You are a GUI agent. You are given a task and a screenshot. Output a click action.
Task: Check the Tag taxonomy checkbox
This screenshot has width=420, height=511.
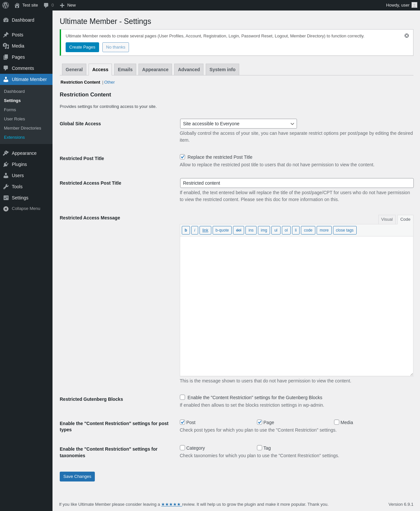[260, 448]
